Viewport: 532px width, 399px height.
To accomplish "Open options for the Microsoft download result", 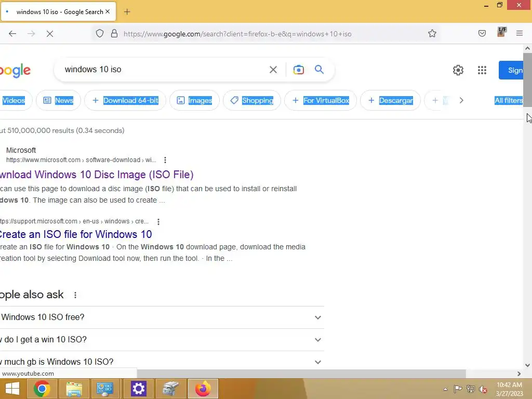I will pos(165,160).
